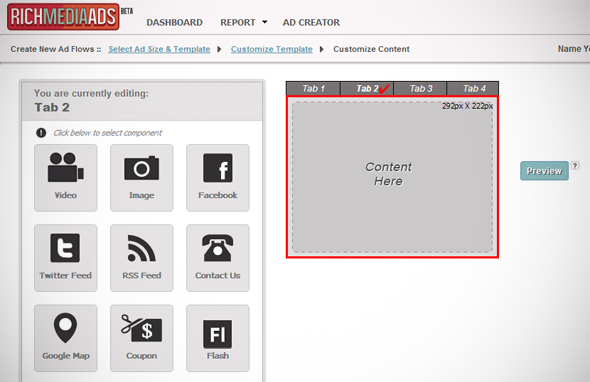The height and width of the screenshot is (382, 590).
Task: Click the RichMediaAds logo
Action: tap(63, 17)
